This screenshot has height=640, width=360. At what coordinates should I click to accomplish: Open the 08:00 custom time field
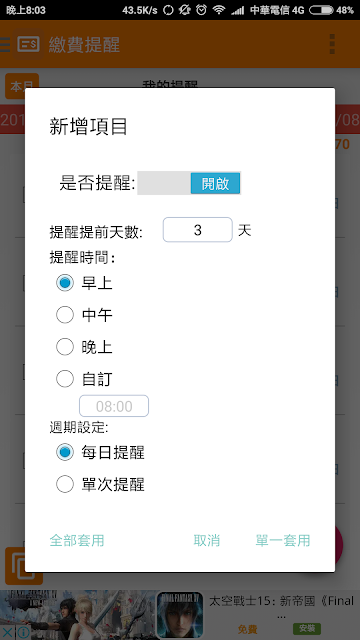click(x=114, y=406)
